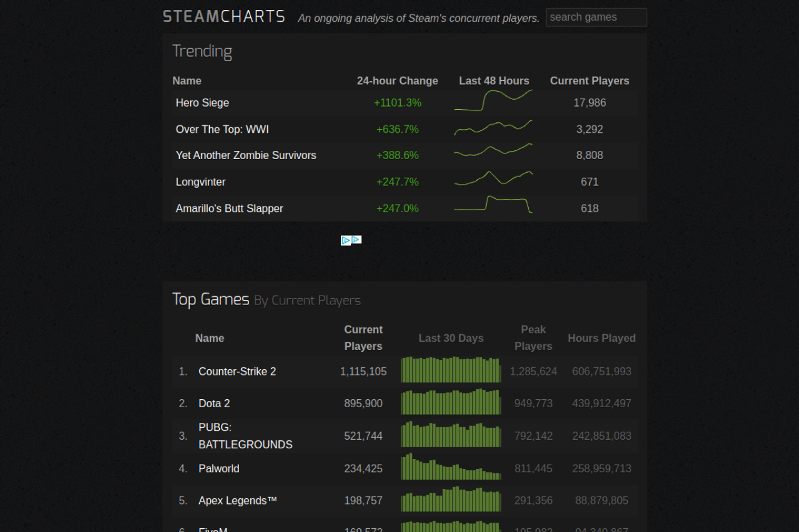Click the PUBG 30-day bar chart
This screenshot has width=799, height=532.
[451, 434]
